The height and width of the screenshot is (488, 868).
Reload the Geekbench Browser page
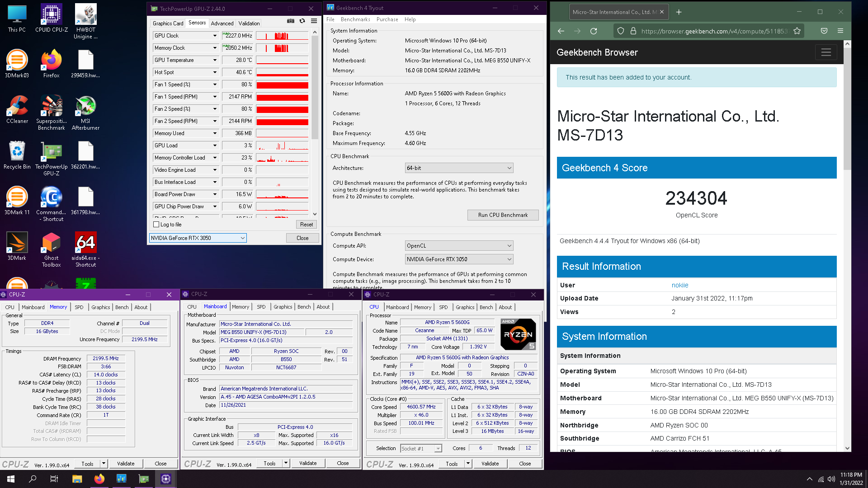(x=594, y=31)
